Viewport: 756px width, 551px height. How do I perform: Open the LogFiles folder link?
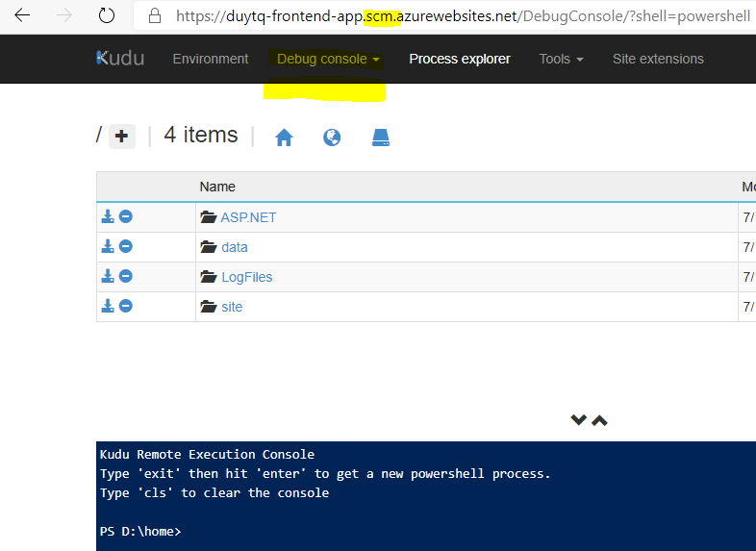pyautogui.click(x=246, y=277)
